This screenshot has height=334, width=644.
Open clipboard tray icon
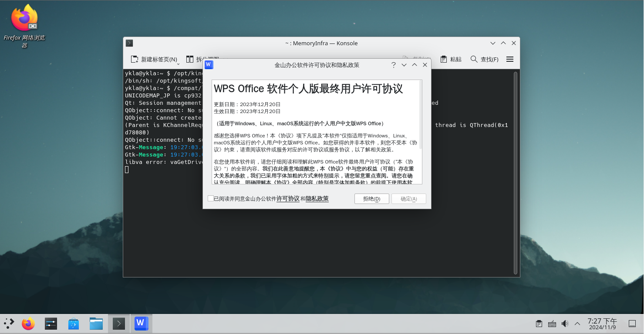[539, 324]
